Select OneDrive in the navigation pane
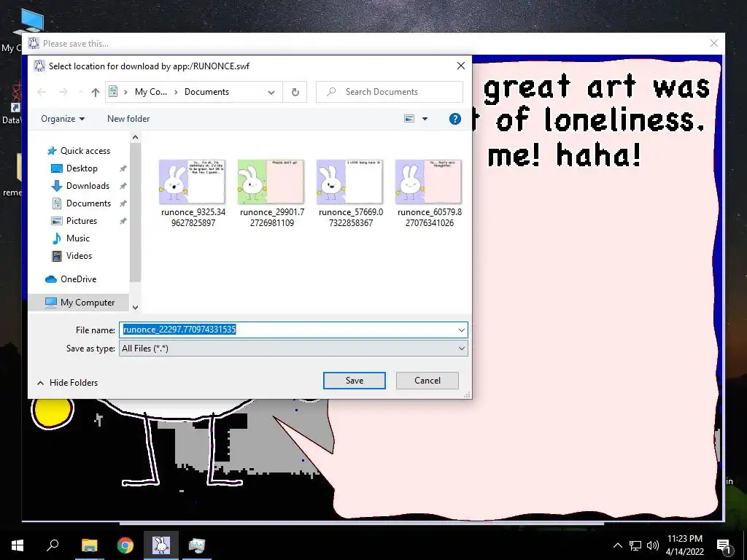The image size is (747, 560). (71, 279)
